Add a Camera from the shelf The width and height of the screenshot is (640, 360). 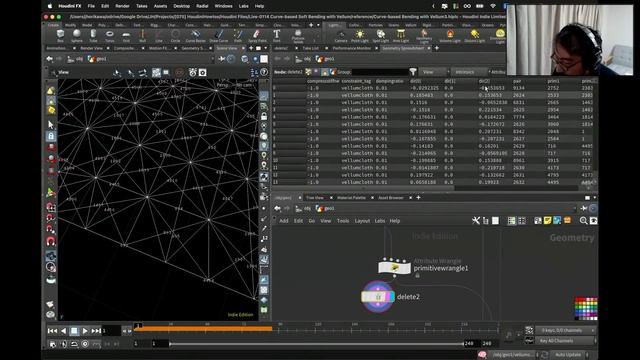click(x=341, y=36)
